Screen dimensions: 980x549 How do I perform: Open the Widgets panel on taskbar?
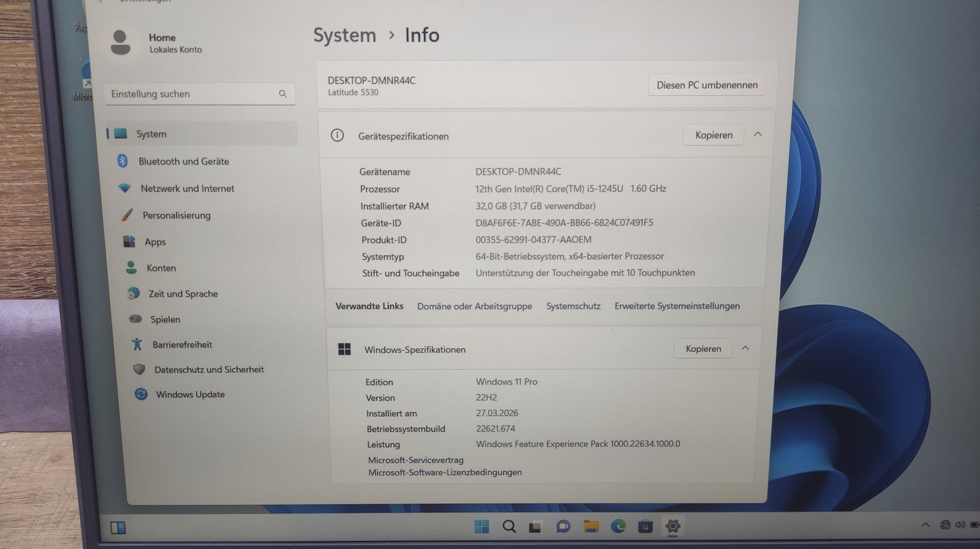pyautogui.click(x=118, y=528)
